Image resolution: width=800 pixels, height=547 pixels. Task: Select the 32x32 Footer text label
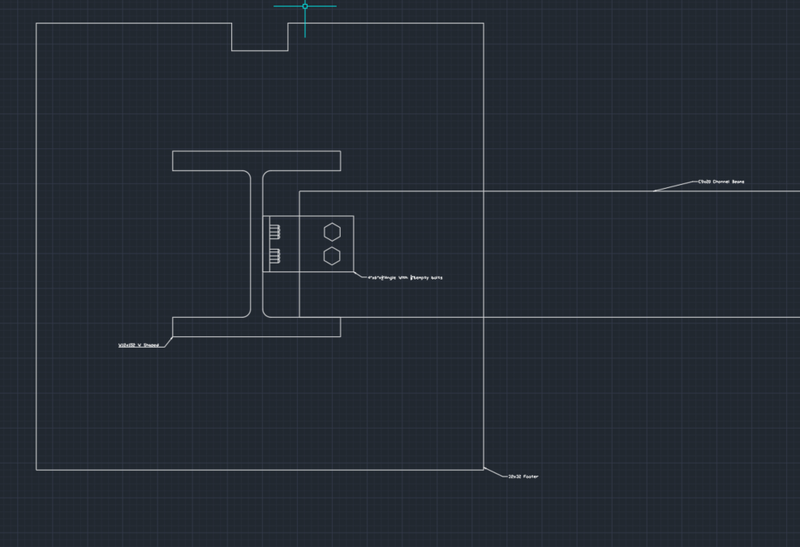(x=523, y=477)
